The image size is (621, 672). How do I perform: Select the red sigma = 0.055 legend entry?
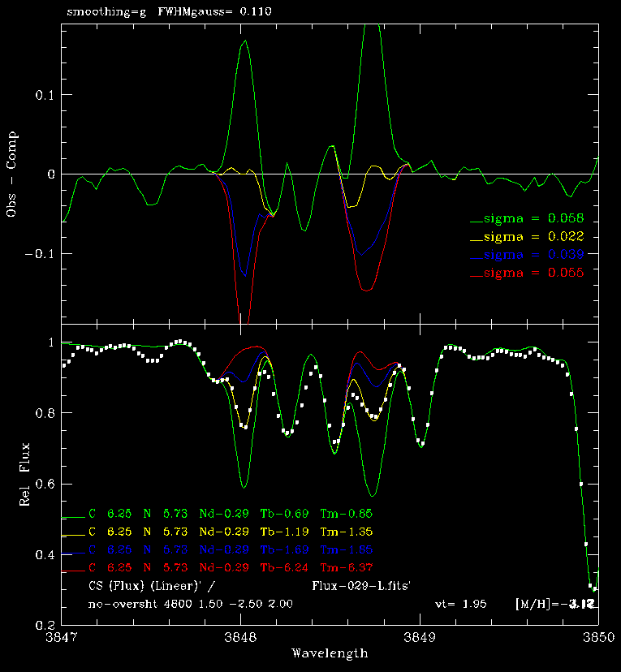[533, 273]
